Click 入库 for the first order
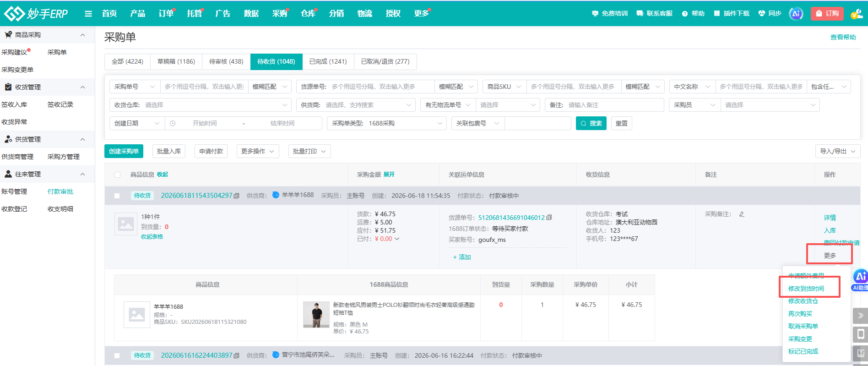Image resolution: width=868 pixels, height=366 pixels. click(830, 230)
